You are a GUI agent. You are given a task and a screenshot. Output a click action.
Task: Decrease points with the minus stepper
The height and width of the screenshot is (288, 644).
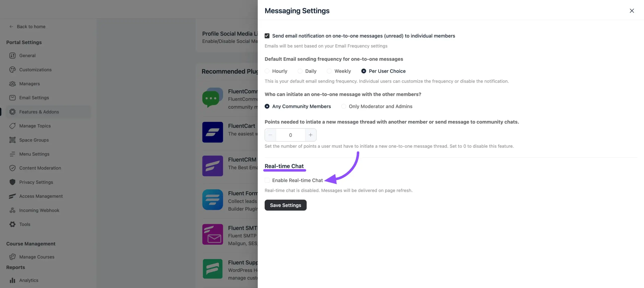point(270,135)
